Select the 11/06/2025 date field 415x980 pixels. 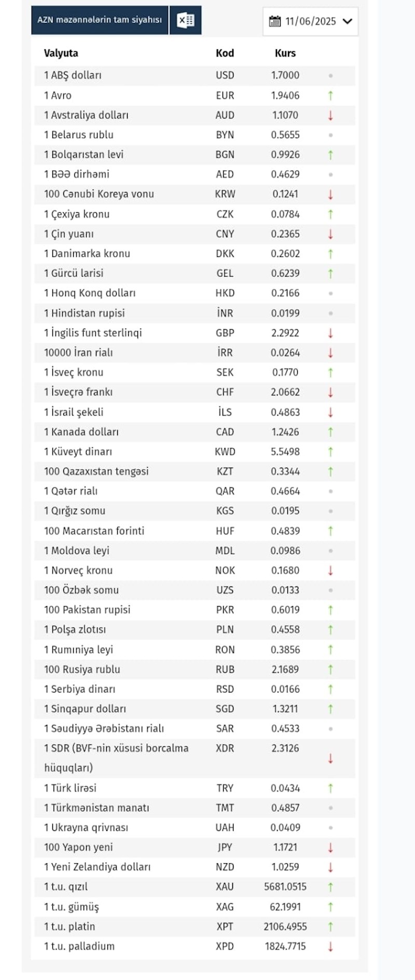310,21
